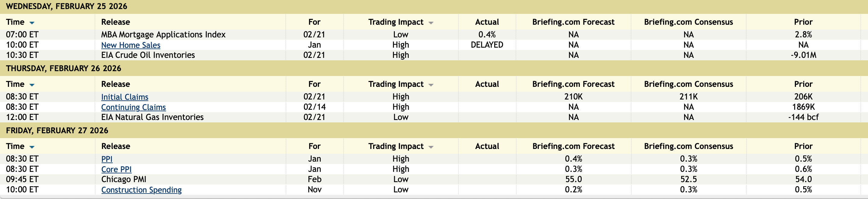868x199 pixels.
Task: Sort Friday table by Time arrow
Action: point(32,147)
